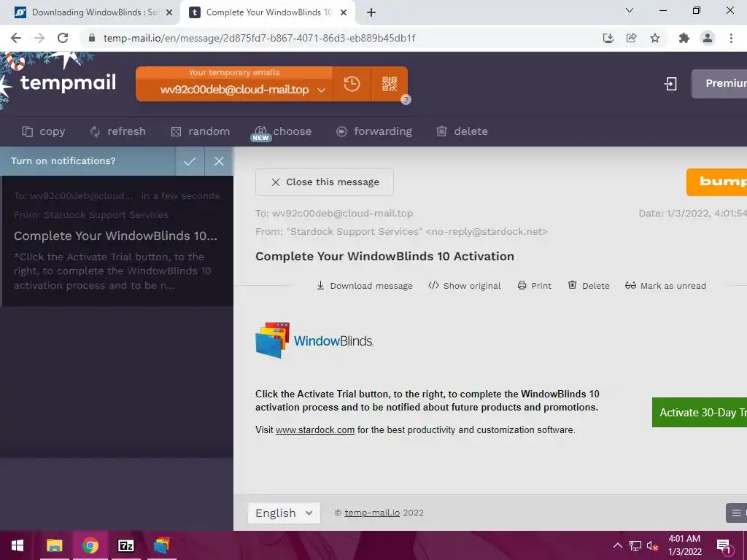Screen dimensions: 747x560
Task: Click Show original
Action: click(465, 286)
